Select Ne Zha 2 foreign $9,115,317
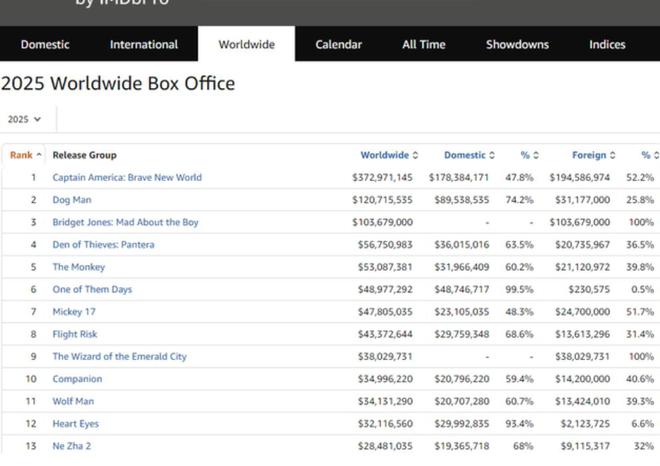The image size is (660, 466). pyautogui.click(x=585, y=446)
